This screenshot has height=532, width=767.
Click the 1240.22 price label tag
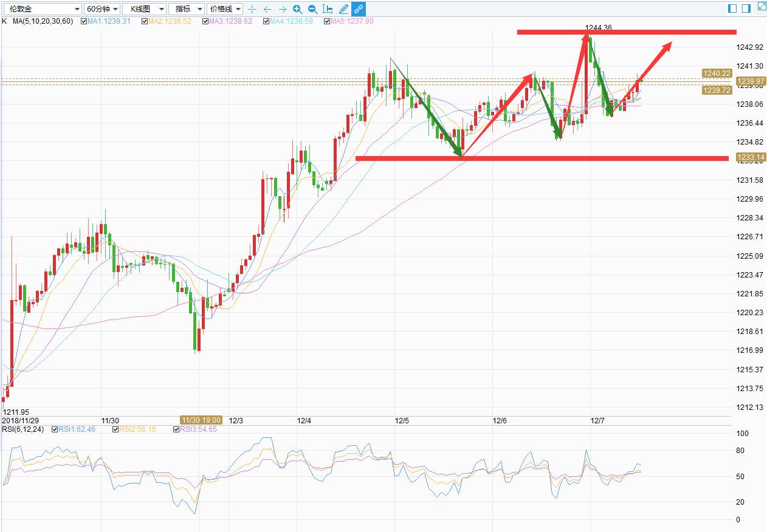point(716,73)
